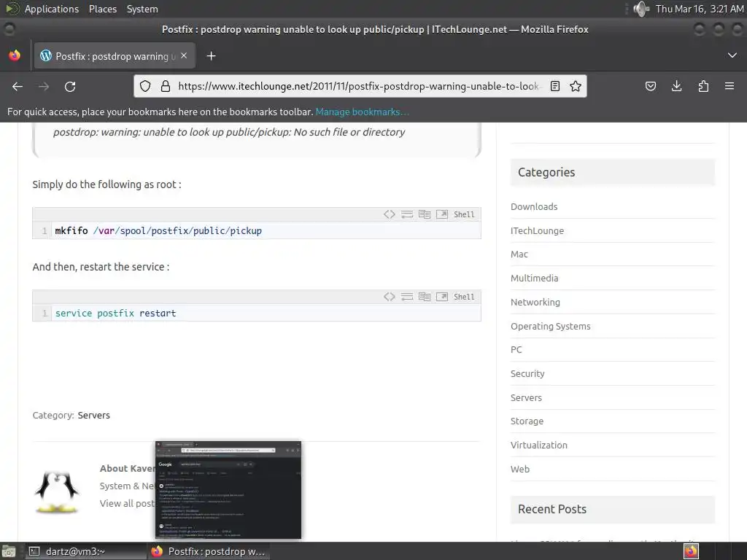Copy the service postfix restart snippet
747x560 pixels.
coord(425,297)
